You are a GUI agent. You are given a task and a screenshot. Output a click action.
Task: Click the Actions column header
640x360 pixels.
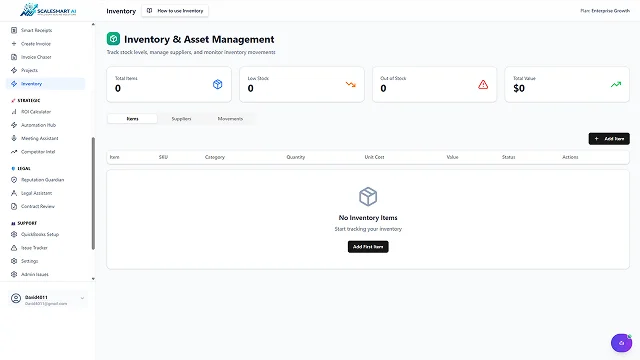[570, 157]
